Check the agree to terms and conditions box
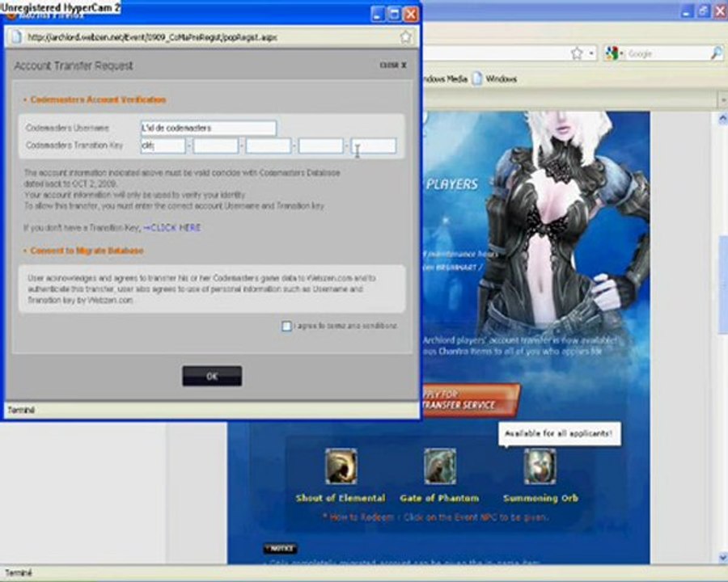The height and width of the screenshot is (582, 728). tap(286, 327)
